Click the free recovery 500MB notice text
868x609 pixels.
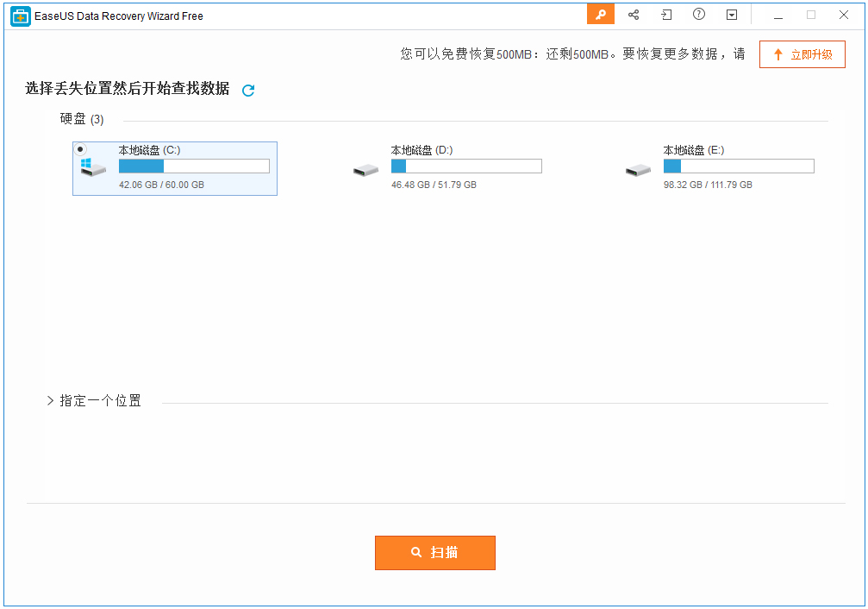point(572,54)
